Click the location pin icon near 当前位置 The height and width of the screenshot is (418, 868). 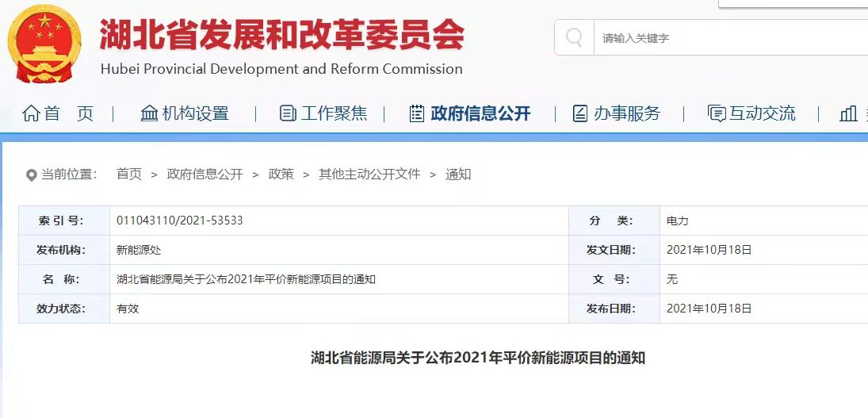click(x=32, y=174)
